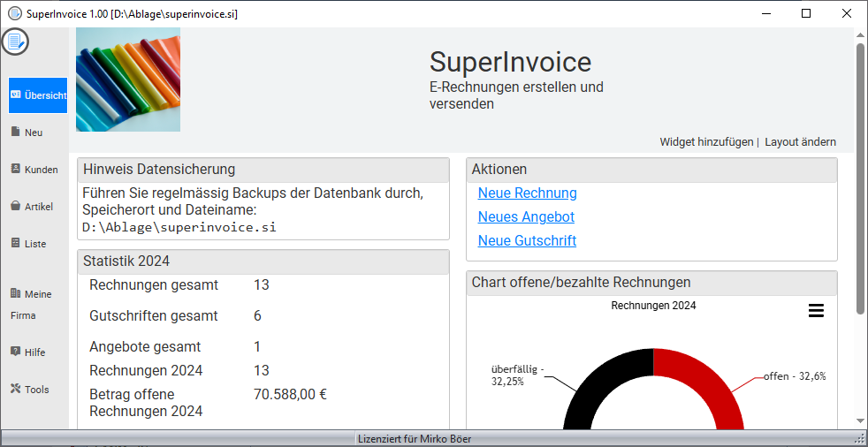The height and width of the screenshot is (447, 868).
Task: Open the chart hamburger menu
Action: click(x=816, y=311)
